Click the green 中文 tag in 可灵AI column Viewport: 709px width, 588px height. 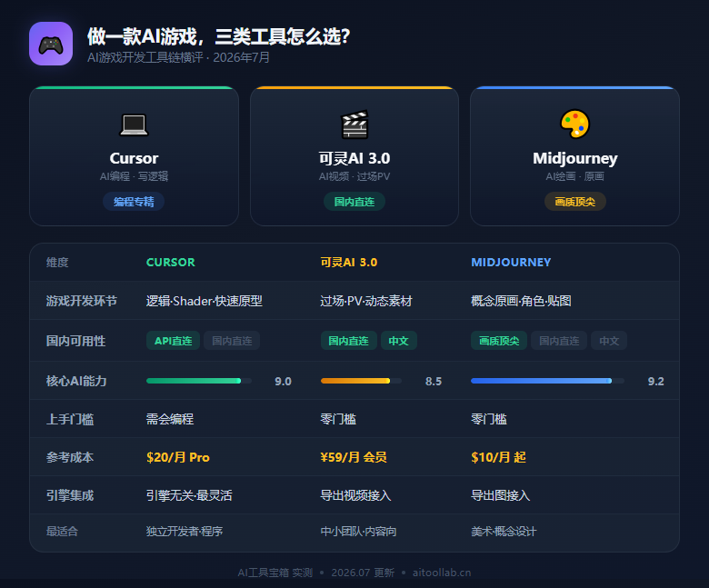point(398,341)
